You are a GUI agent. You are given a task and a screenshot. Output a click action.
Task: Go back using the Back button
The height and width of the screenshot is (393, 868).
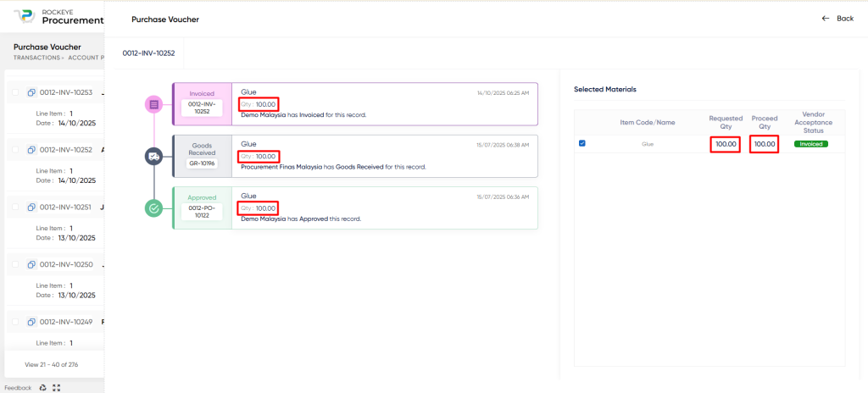pyautogui.click(x=837, y=19)
